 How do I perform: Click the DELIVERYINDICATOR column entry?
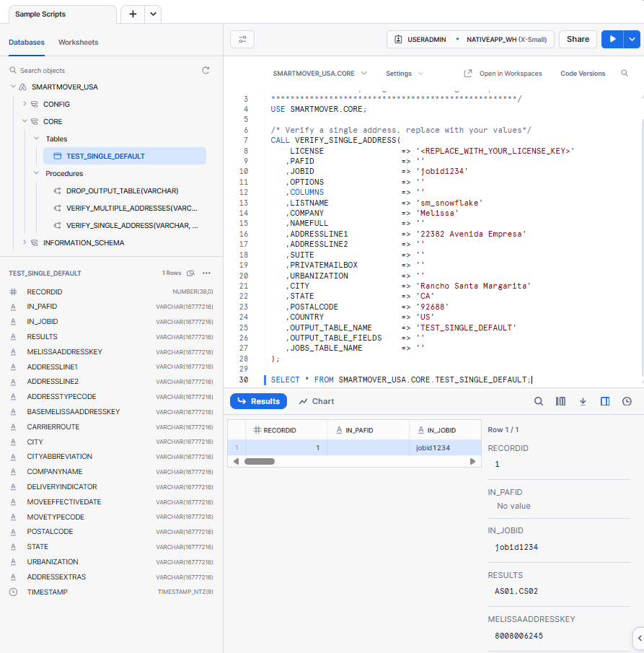[x=111, y=487]
